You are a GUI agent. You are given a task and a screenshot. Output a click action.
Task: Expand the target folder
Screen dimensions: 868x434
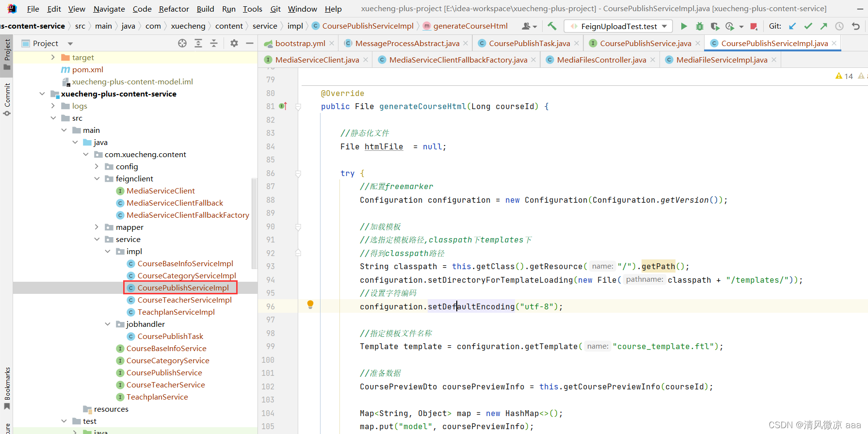[x=53, y=57]
